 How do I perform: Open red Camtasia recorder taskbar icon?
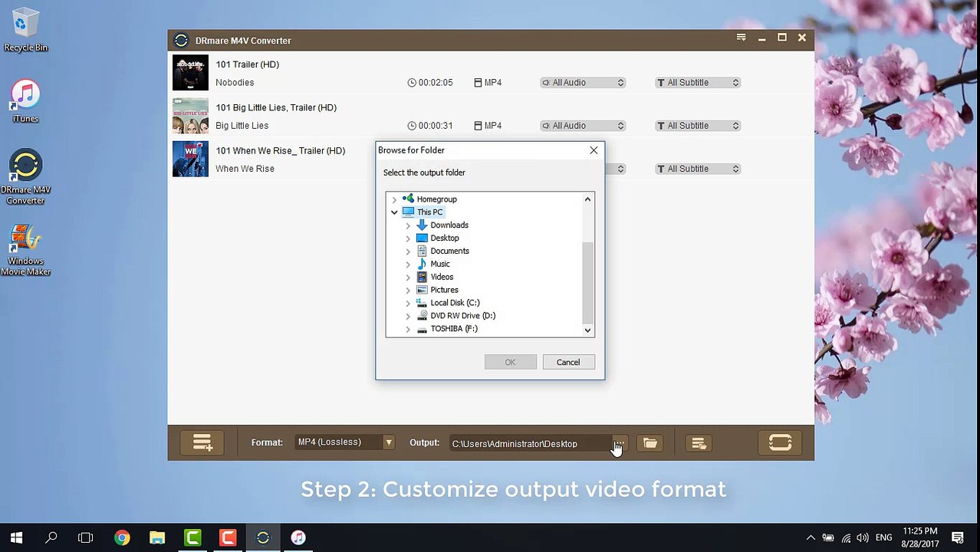228,537
